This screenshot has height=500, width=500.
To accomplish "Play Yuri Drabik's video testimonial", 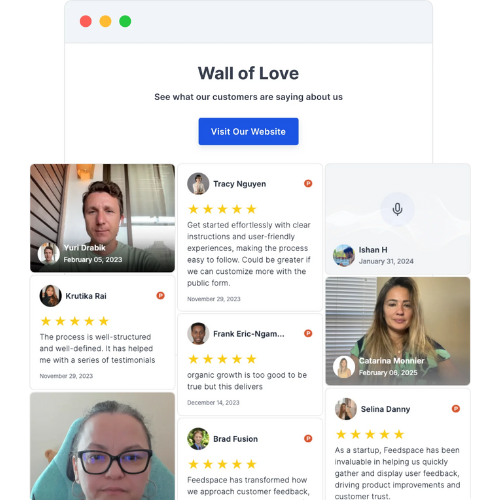I will pyautogui.click(x=102, y=218).
